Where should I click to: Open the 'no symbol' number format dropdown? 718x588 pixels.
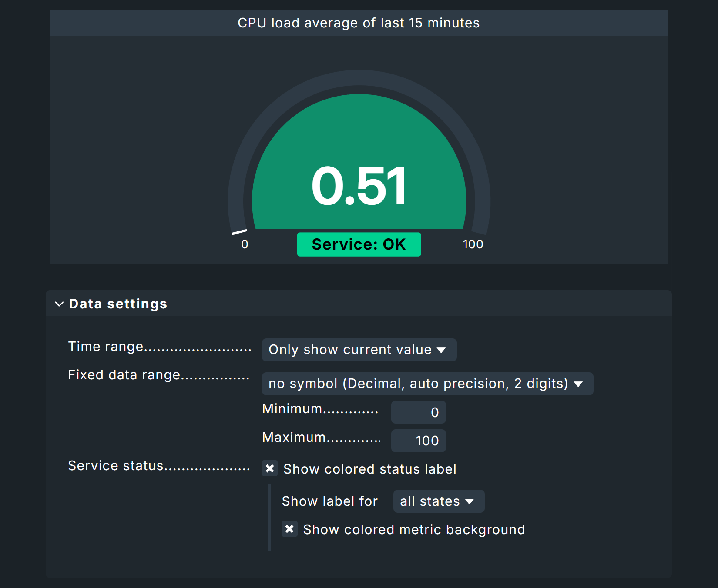tap(427, 384)
